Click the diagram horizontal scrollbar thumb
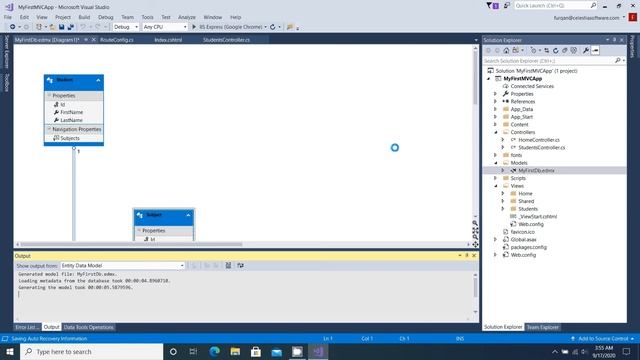Viewport: 640px width, 360px height. click(131, 244)
